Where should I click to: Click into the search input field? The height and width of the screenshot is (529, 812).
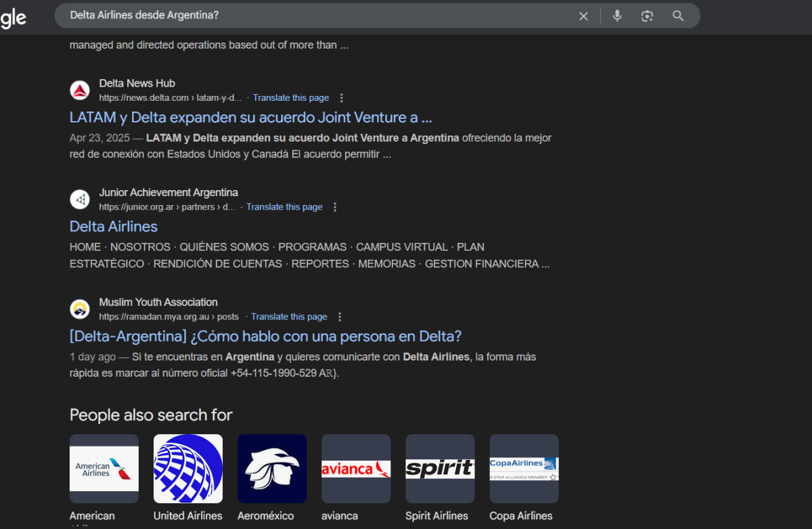click(x=304, y=16)
